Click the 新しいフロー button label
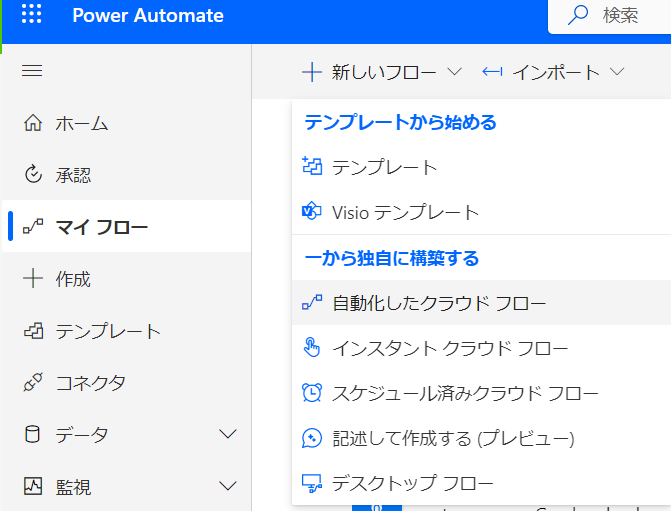The image size is (671, 511). 384,72
